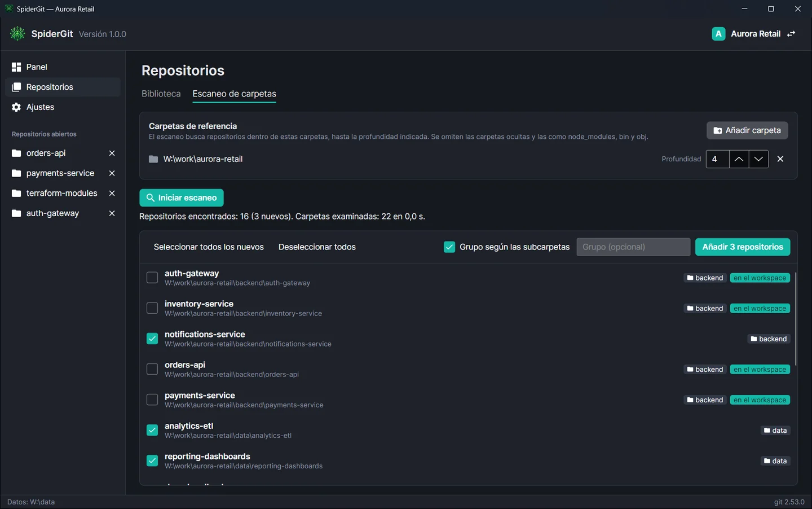Image resolution: width=812 pixels, height=509 pixels.
Task: Check the inventory-service repository checkbox
Action: click(x=152, y=308)
